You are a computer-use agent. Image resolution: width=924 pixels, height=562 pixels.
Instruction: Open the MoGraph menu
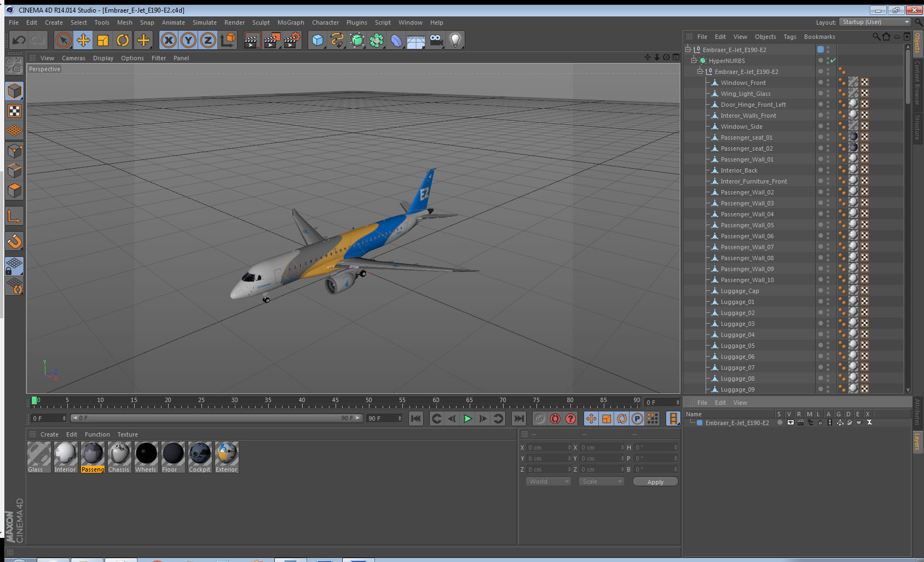coord(291,22)
